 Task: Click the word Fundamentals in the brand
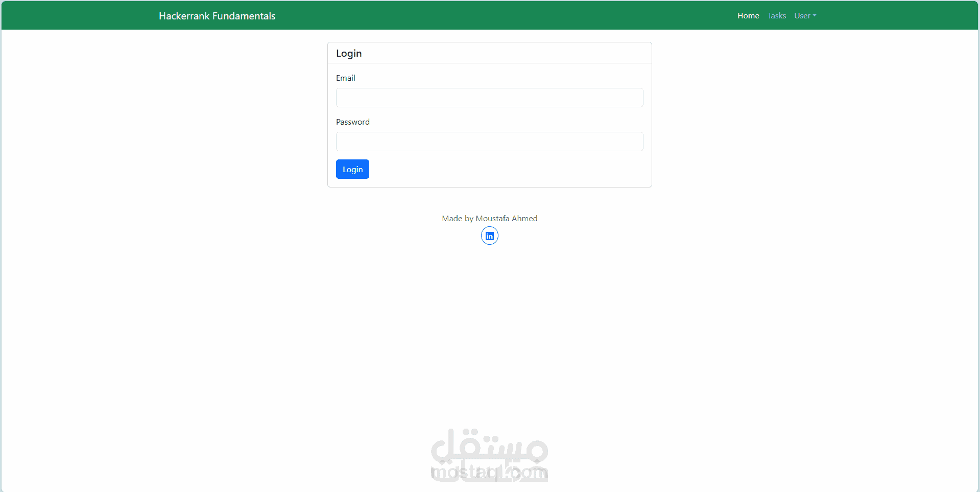pyautogui.click(x=244, y=16)
